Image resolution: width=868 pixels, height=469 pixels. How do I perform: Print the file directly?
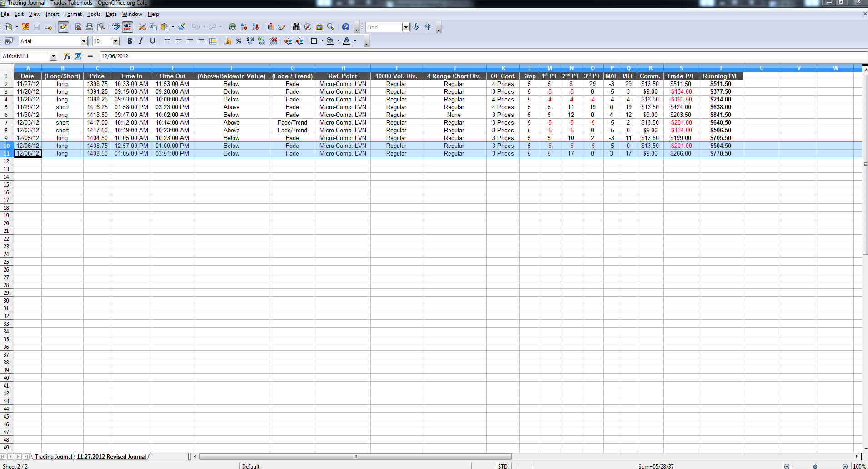click(x=90, y=27)
